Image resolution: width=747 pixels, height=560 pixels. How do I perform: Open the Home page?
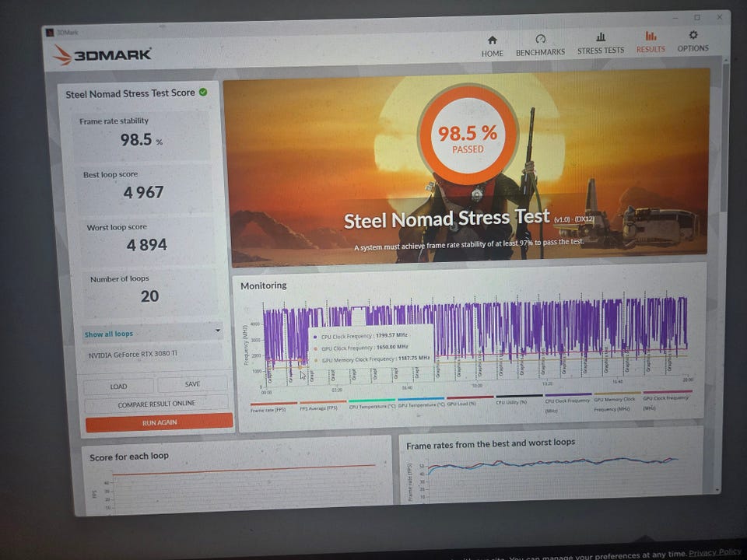[492, 46]
